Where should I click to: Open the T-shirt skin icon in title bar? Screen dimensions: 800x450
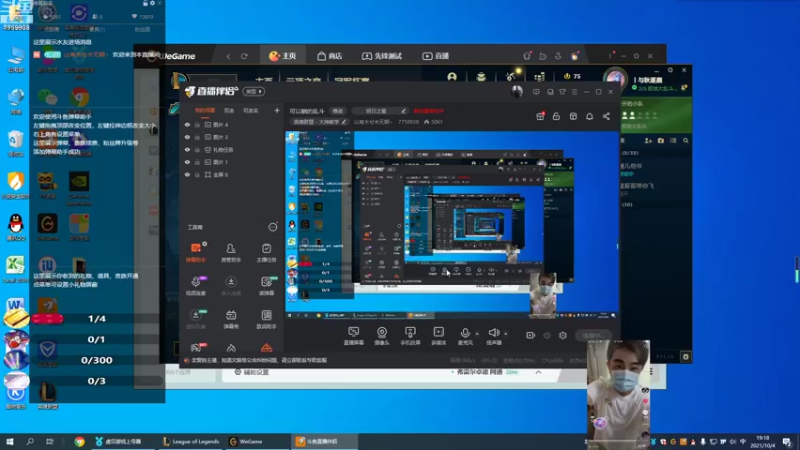562,92
